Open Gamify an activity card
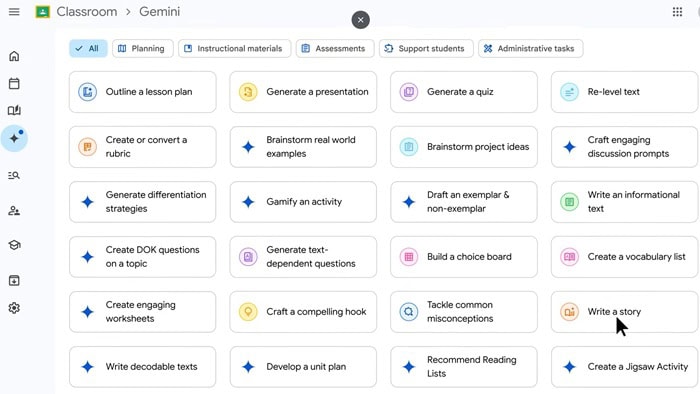This screenshot has width=700, height=394. 303,202
